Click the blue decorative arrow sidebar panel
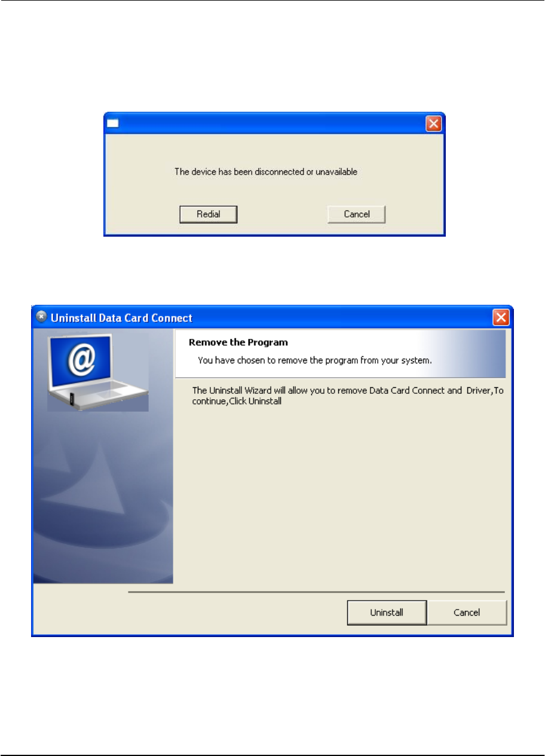The height and width of the screenshot is (756, 545). tap(103, 497)
